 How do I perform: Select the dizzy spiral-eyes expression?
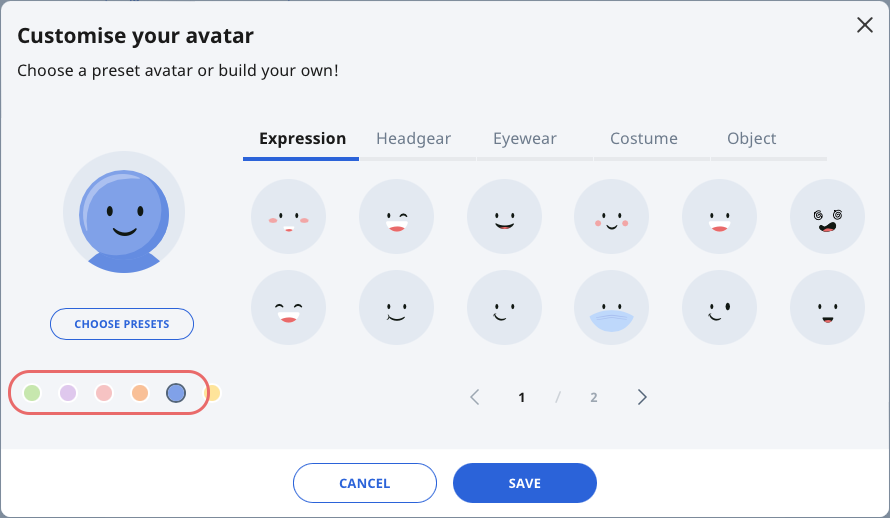point(827,216)
